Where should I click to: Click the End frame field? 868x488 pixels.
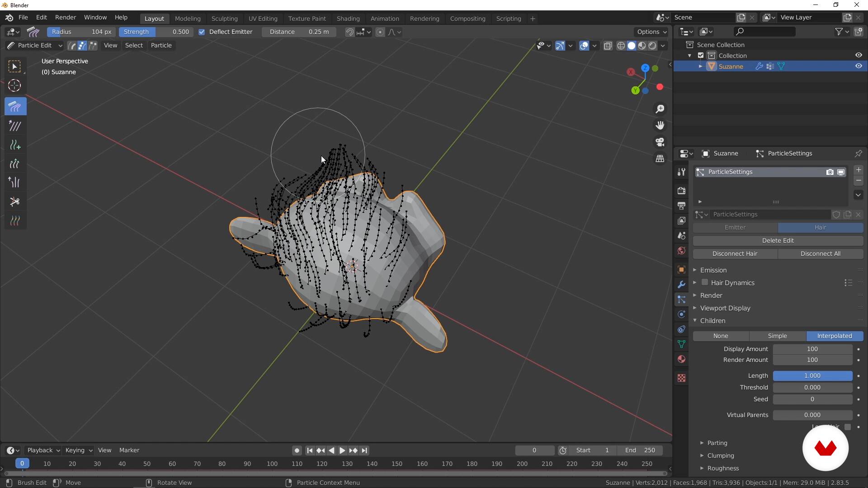(x=640, y=450)
